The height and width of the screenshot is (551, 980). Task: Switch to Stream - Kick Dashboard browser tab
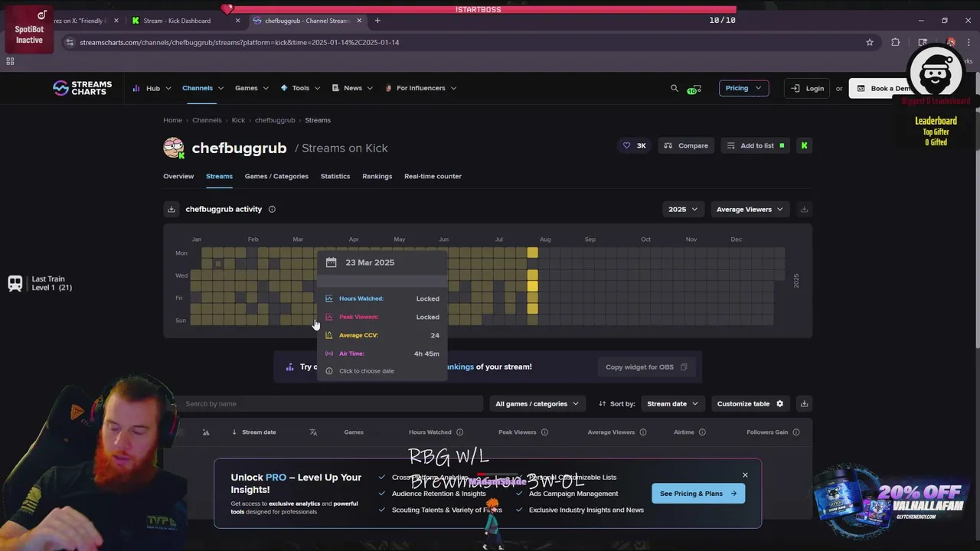point(184,21)
